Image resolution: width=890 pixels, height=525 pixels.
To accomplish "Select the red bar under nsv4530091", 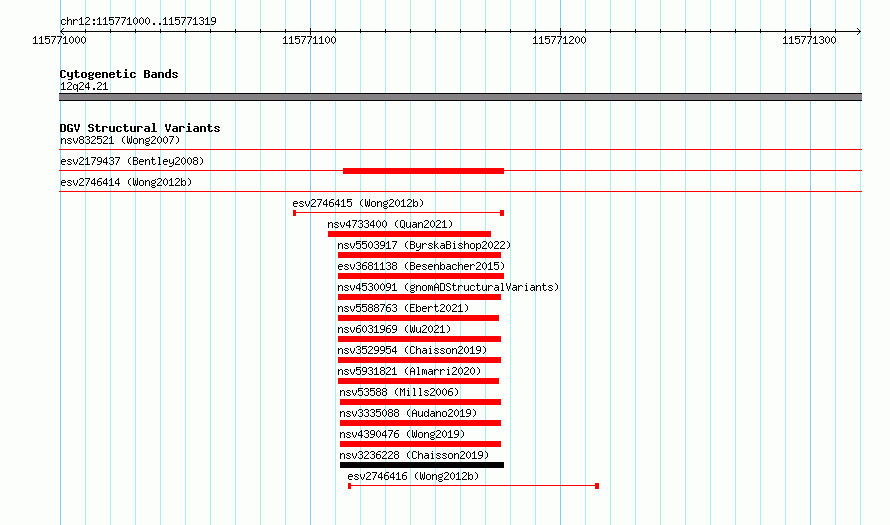I will [419, 297].
